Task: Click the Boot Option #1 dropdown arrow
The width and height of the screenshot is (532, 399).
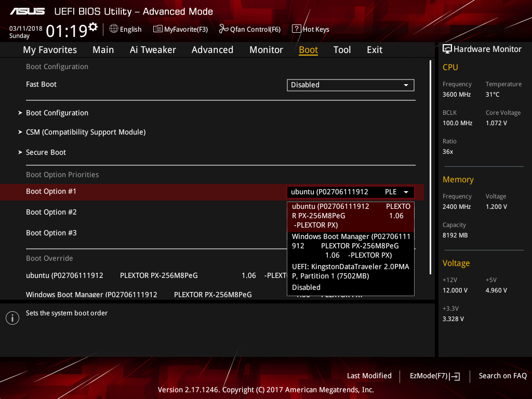Action: coord(406,192)
